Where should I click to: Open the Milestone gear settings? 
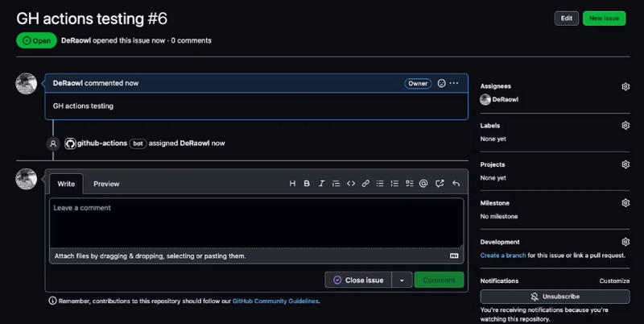pyautogui.click(x=625, y=203)
